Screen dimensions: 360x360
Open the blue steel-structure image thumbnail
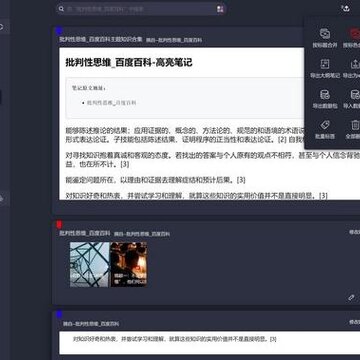click(x=89, y=264)
